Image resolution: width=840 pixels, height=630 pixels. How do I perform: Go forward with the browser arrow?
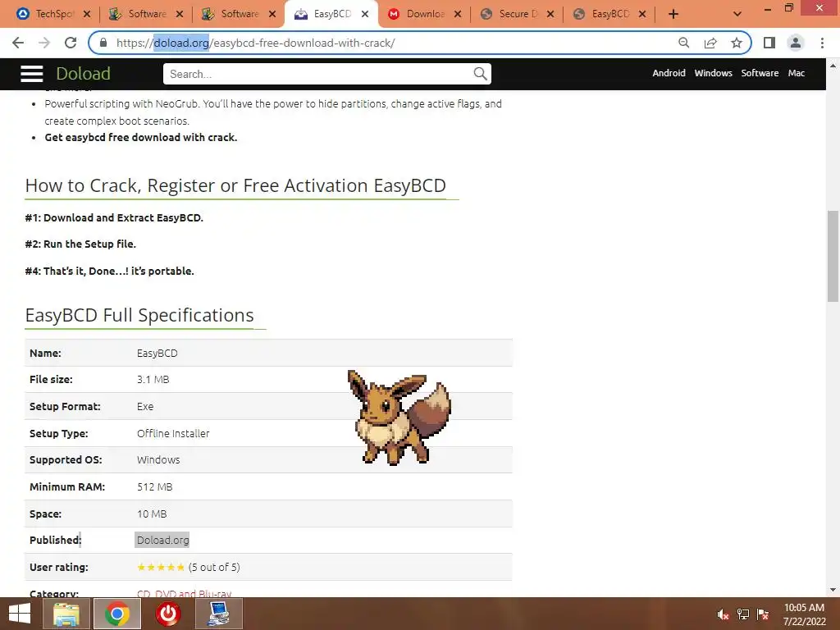point(44,43)
